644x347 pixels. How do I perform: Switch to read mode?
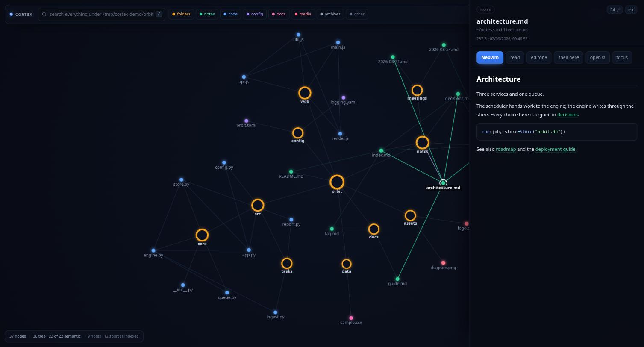pyautogui.click(x=515, y=57)
